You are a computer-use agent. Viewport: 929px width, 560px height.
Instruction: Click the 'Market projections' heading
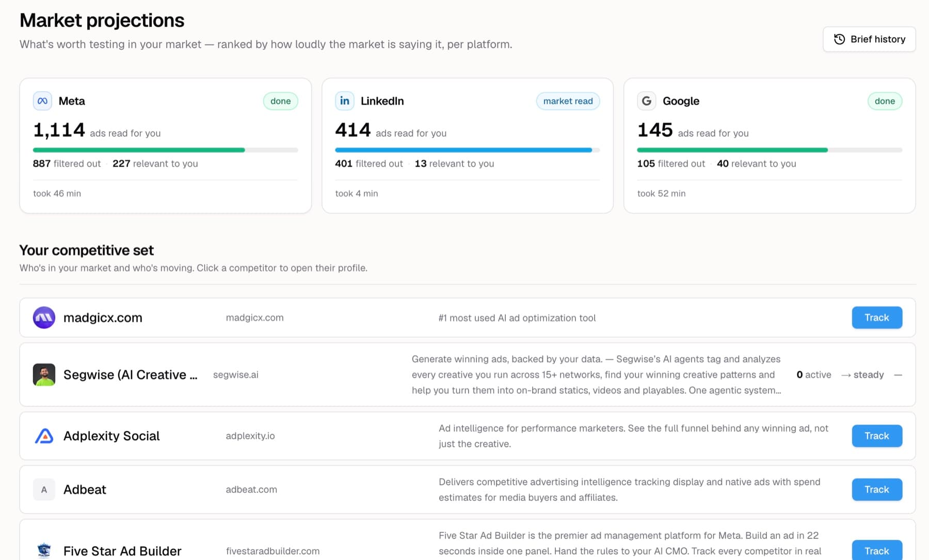click(102, 21)
